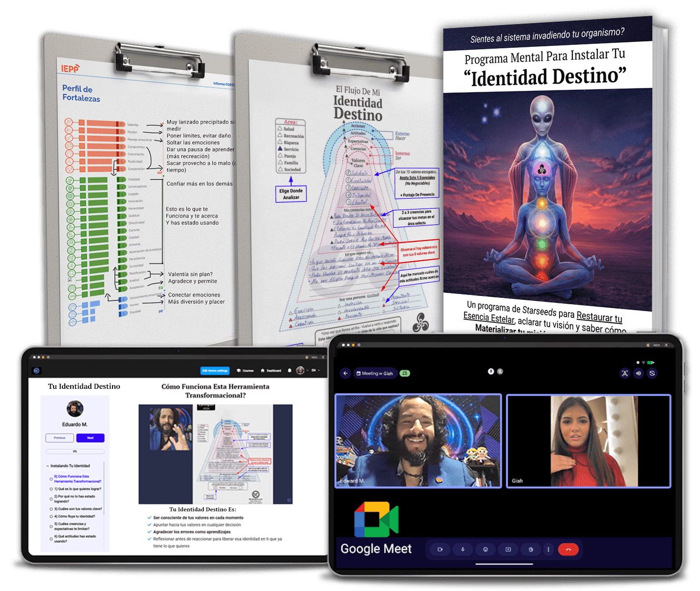
Task: Open the three-dot more options in Meet
Action: (548, 550)
